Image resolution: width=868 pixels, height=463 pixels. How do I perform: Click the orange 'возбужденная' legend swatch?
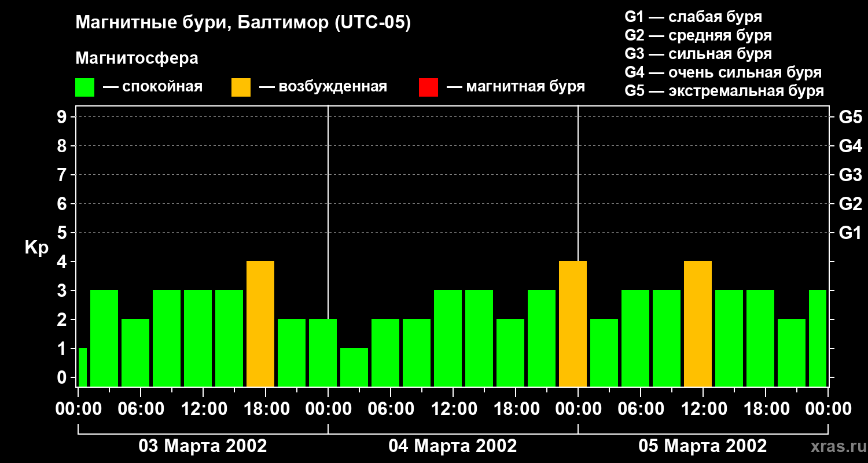pos(241,87)
